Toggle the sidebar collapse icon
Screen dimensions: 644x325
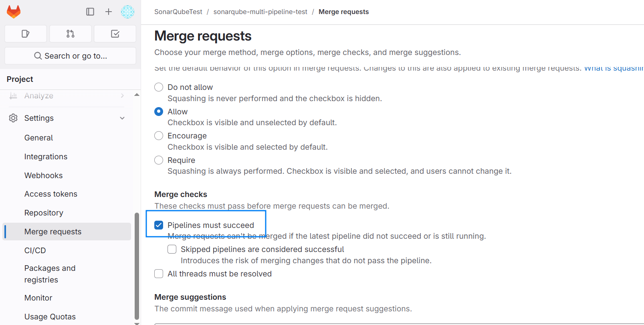click(90, 12)
